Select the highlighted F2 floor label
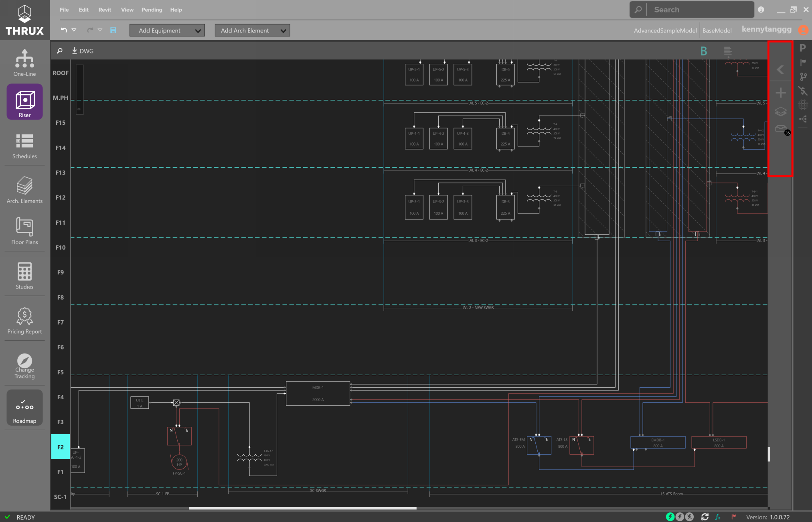 60,447
